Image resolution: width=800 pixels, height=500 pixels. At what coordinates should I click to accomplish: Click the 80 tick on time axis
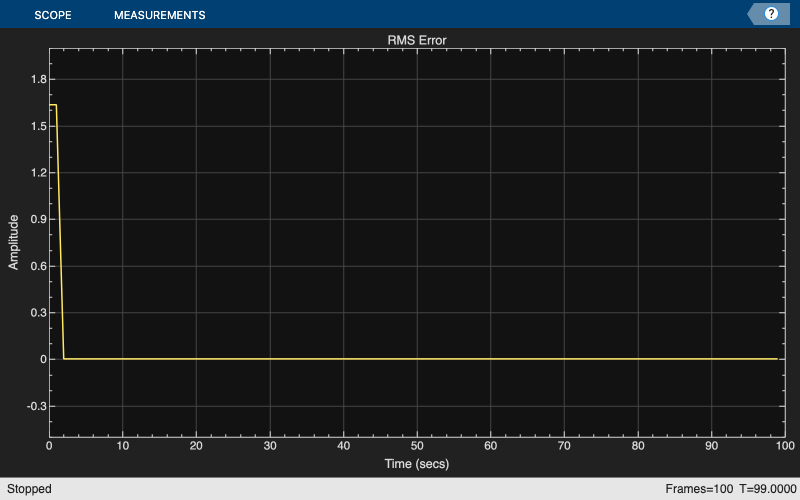pos(638,446)
